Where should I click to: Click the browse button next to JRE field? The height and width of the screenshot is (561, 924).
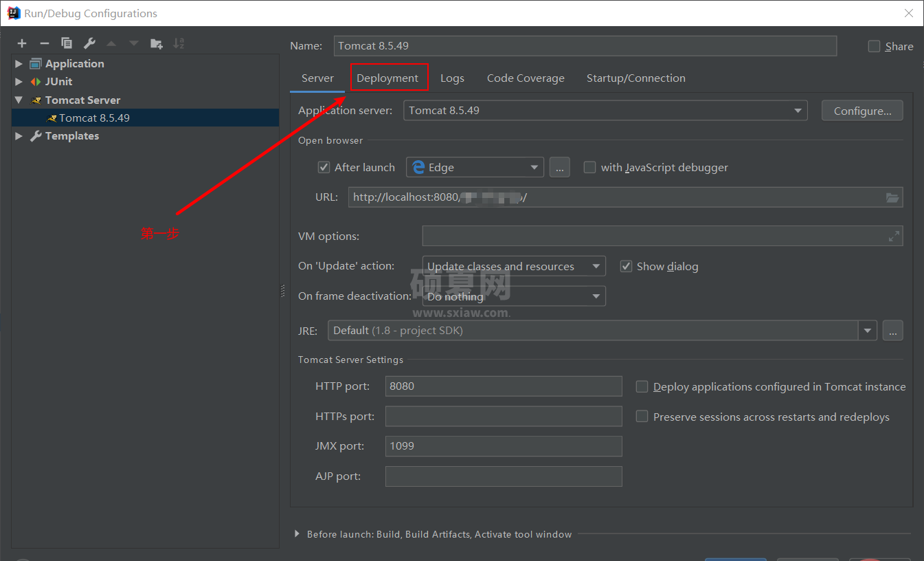892,331
